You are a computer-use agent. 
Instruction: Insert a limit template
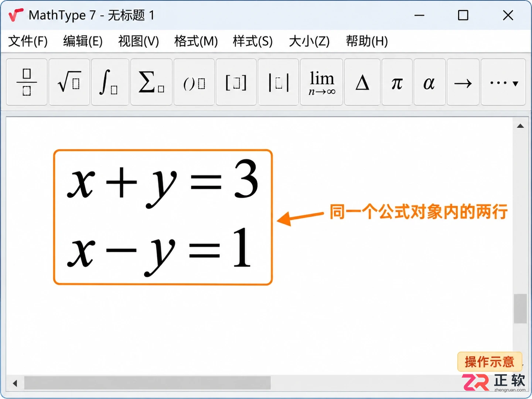(x=321, y=82)
